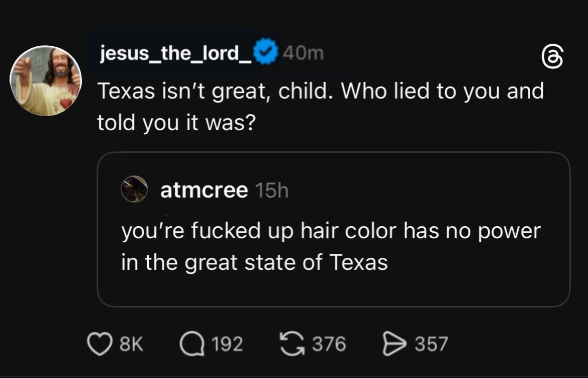This screenshot has width=588, height=378.
Task: Click the blue verified badge
Action: [266, 53]
